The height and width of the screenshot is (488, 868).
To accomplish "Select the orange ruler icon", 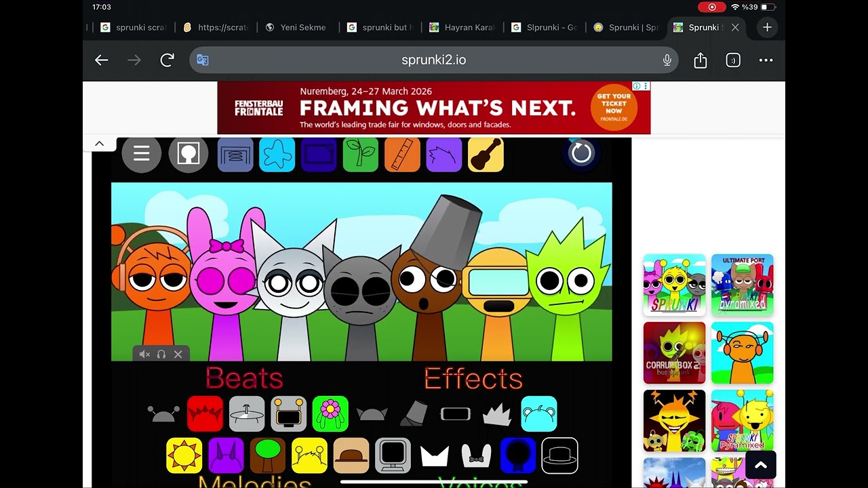I will [x=402, y=155].
